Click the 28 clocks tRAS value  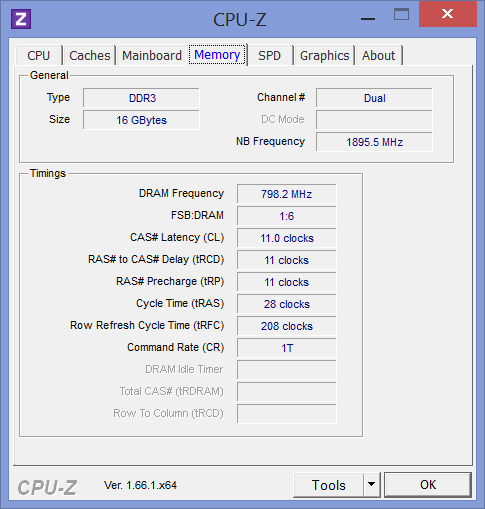287,304
